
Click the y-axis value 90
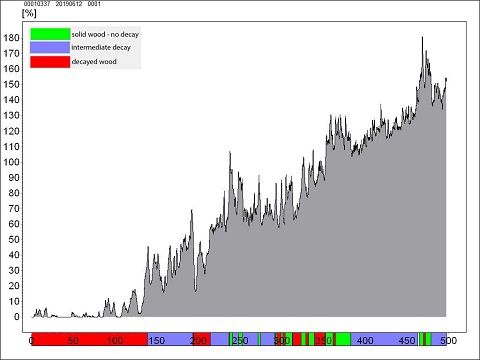(x=14, y=177)
